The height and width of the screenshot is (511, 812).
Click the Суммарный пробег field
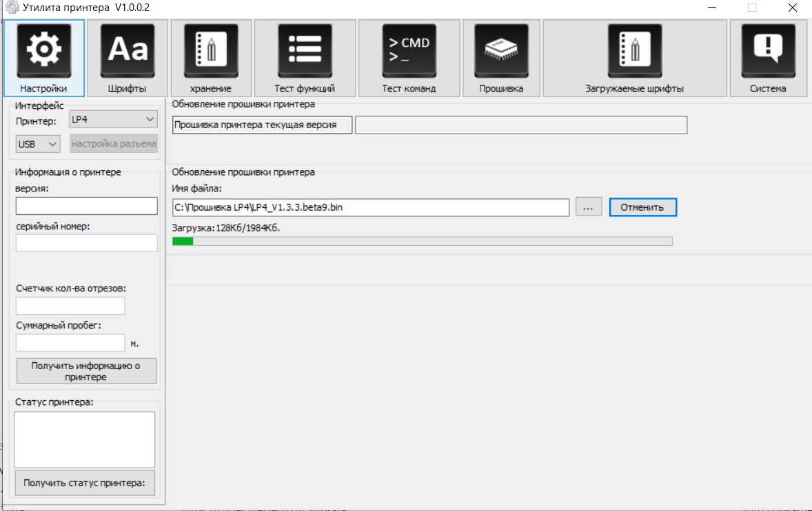pos(70,342)
